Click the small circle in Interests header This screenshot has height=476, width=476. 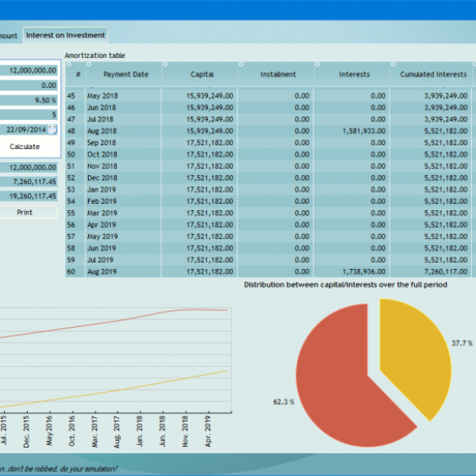(317, 64)
